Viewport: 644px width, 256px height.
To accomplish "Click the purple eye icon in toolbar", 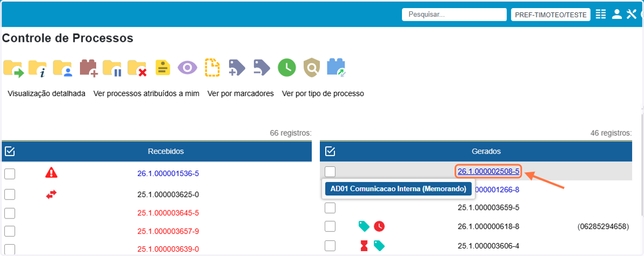I will tap(188, 68).
